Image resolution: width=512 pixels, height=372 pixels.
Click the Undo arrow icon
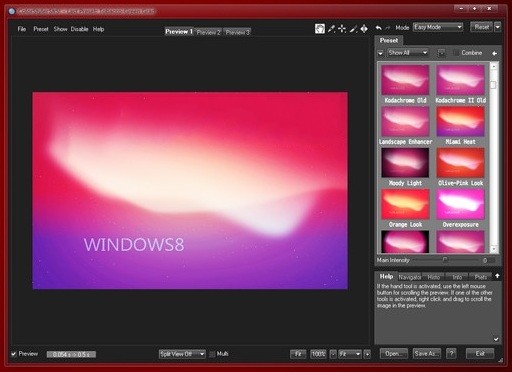[x=379, y=28]
